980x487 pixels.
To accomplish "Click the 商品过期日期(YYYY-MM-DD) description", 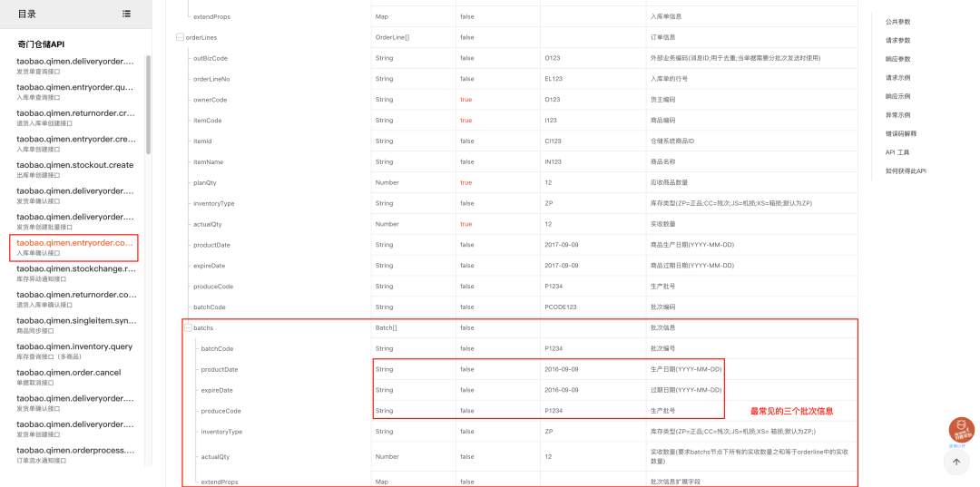I will [x=691, y=266].
